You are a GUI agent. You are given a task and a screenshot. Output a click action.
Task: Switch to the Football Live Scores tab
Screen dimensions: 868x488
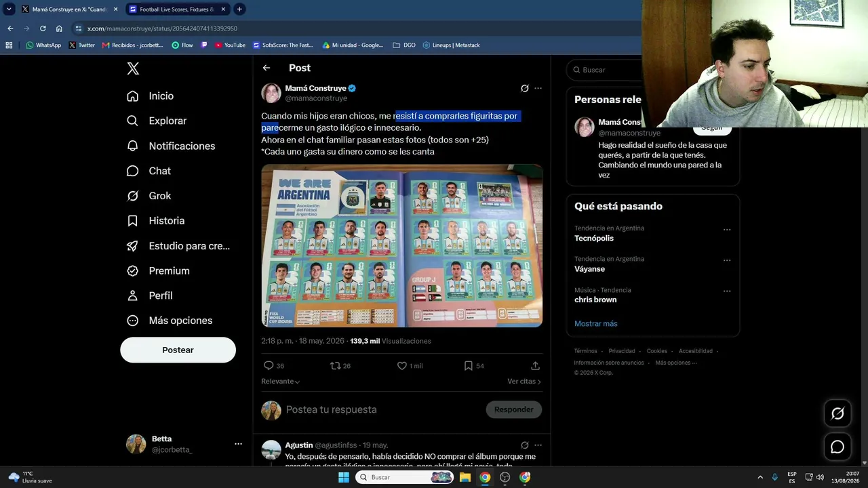[x=178, y=9]
